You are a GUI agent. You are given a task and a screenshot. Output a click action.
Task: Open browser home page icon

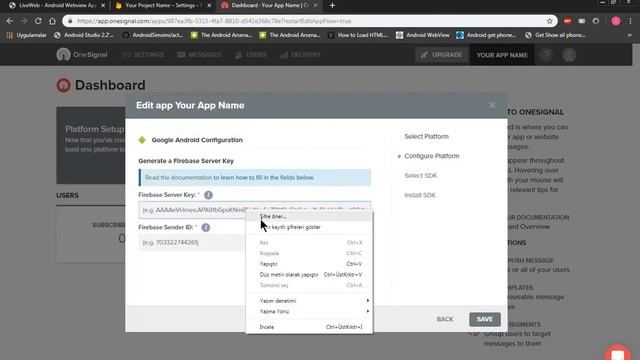[52, 21]
